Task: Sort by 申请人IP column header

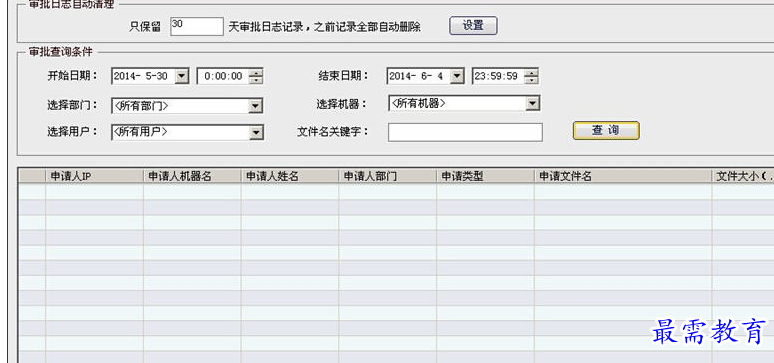Action: (94, 176)
